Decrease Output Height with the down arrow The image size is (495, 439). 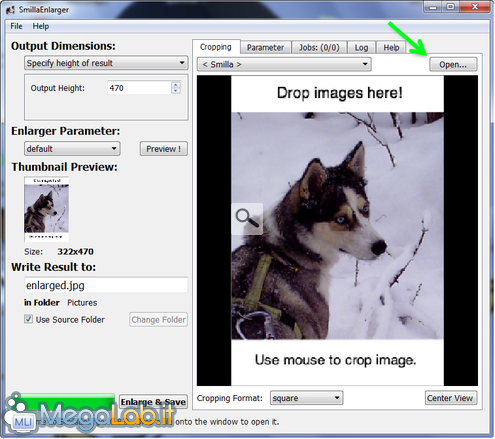point(176,91)
